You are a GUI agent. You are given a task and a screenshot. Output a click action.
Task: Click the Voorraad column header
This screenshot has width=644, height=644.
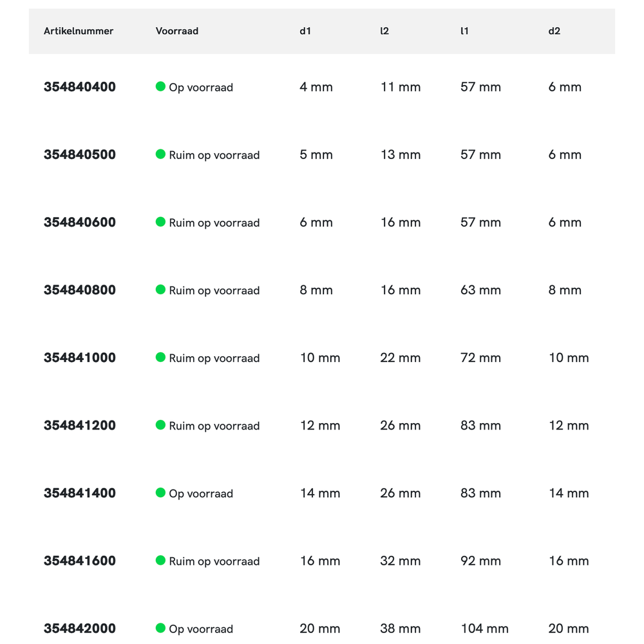point(177,31)
